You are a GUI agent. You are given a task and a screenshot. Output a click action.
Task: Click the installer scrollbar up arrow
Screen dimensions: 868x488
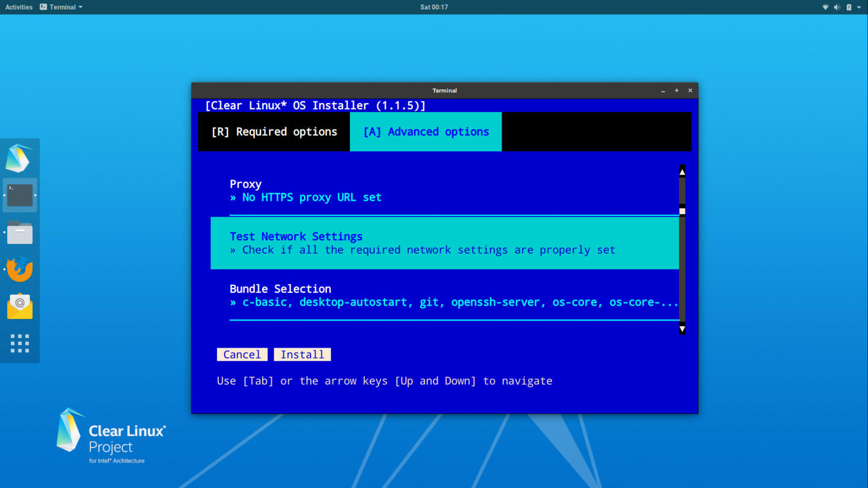[x=682, y=172]
